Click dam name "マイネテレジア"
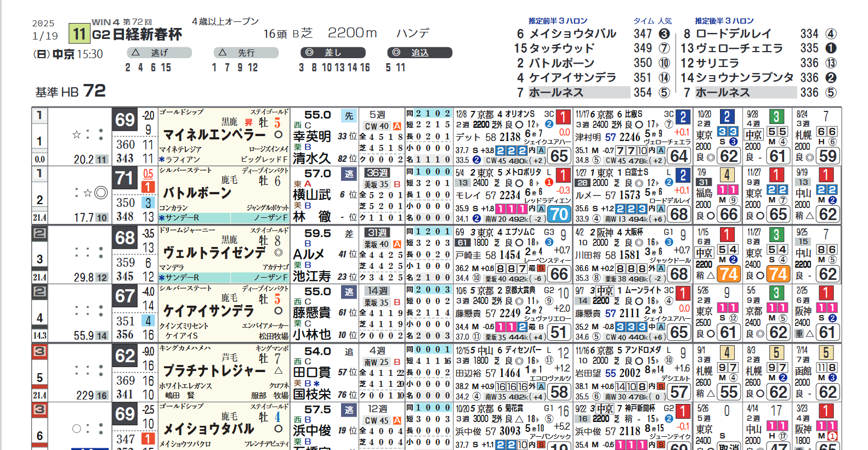 click(x=180, y=149)
